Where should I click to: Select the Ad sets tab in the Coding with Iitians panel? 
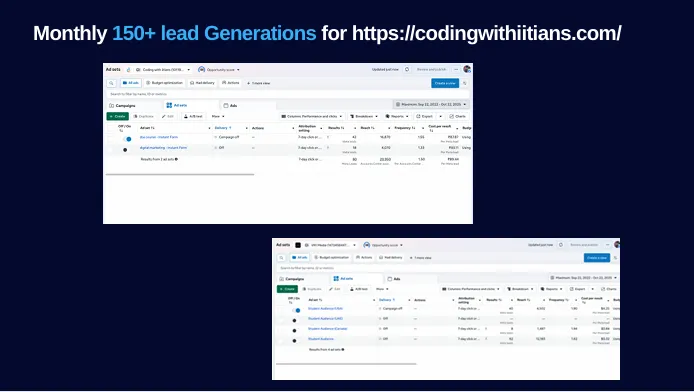point(191,105)
